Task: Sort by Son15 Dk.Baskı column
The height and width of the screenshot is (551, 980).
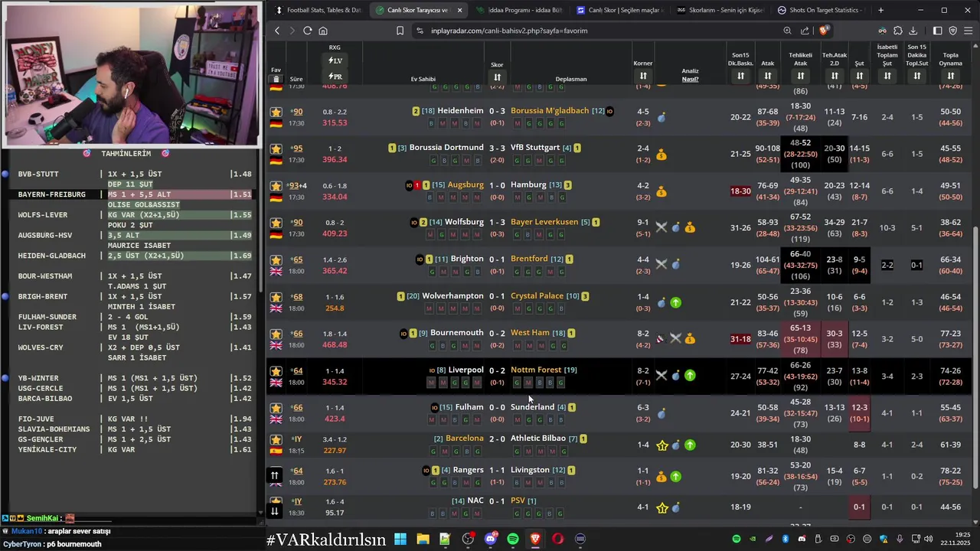Action: pyautogui.click(x=740, y=76)
